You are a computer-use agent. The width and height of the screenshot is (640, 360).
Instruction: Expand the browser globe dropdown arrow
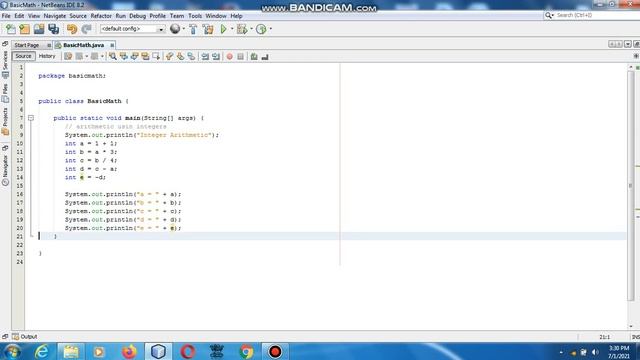tap(183, 29)
